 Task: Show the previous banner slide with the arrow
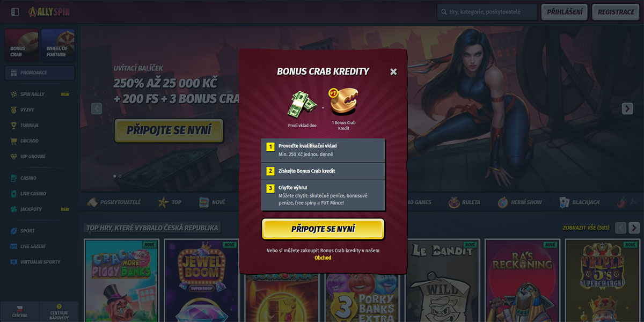(x=97, y=108)
